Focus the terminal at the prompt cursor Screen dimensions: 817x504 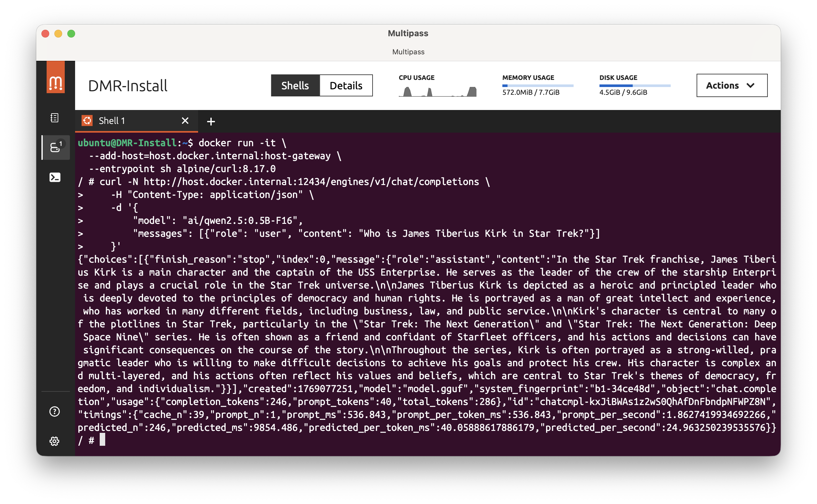click(102, 440)
